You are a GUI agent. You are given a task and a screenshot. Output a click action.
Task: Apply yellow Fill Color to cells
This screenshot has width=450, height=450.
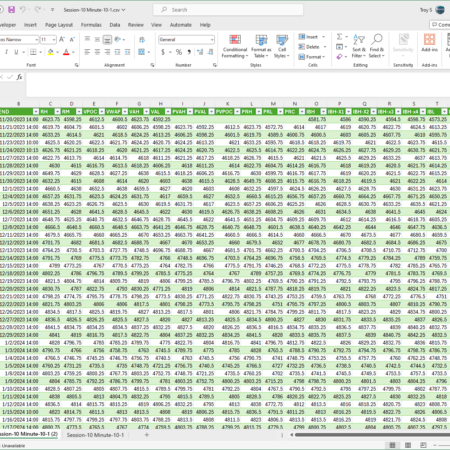[50, 52]
